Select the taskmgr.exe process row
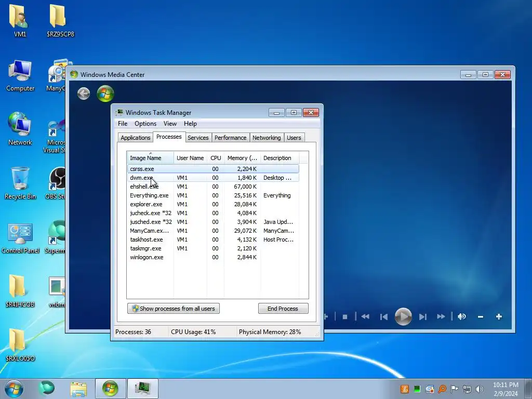The height and width of the screenshot is (399, 532). (x=213, y=248)
